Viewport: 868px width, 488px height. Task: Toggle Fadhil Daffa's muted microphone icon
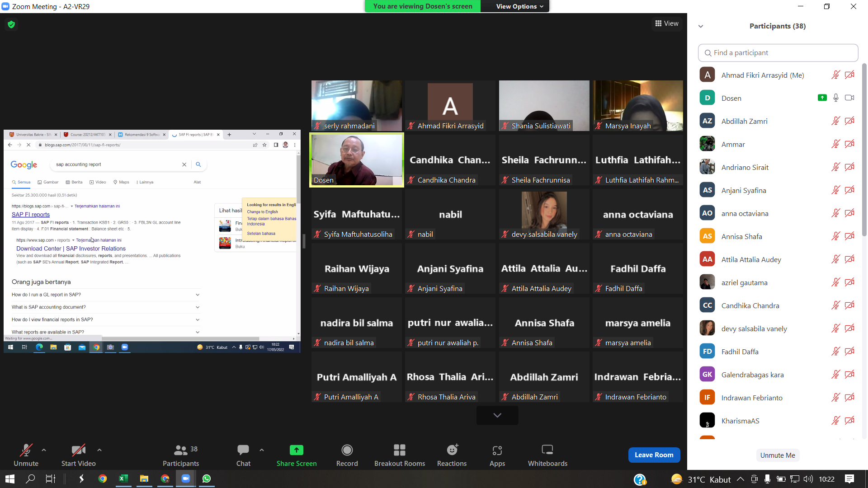pyautogui.click(x=836, y=351)
